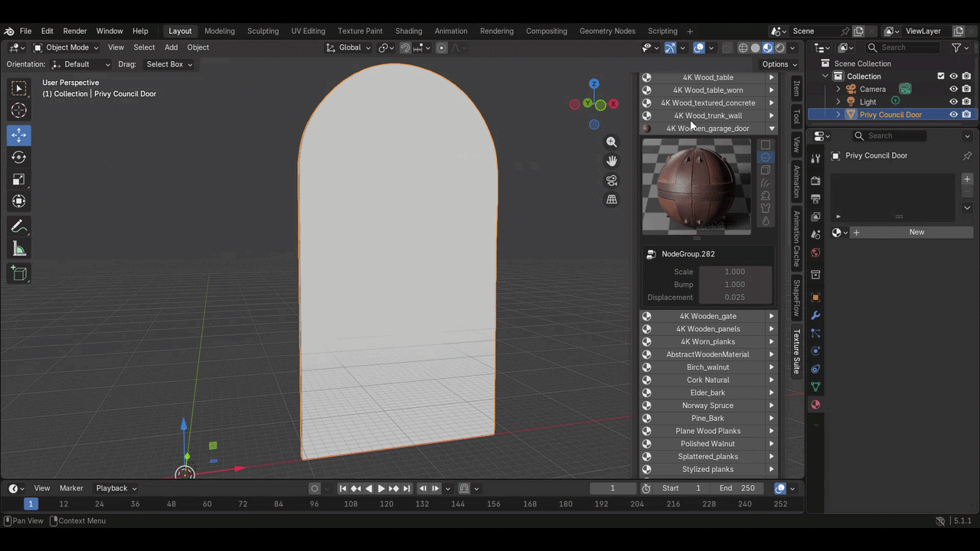Toggle viewport overlays button
Screen dimensions: 980x551
click(x=699, y=47)
